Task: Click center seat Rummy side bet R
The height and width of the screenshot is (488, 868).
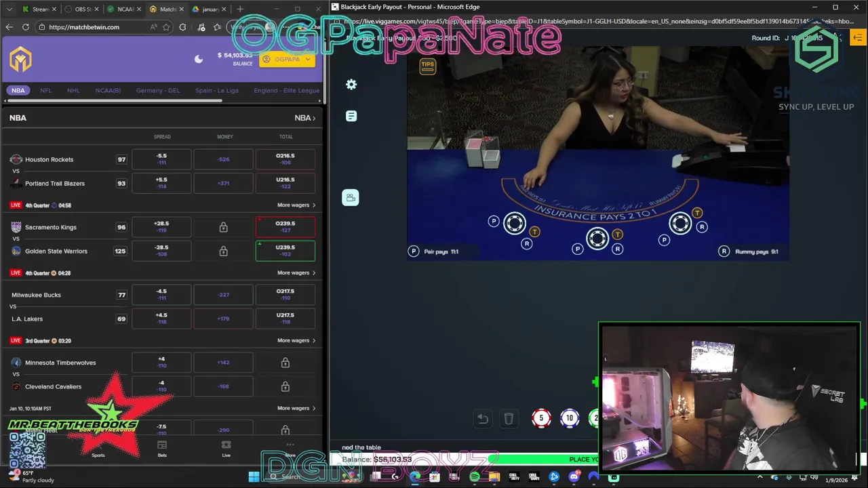Action: coord(617,249)
